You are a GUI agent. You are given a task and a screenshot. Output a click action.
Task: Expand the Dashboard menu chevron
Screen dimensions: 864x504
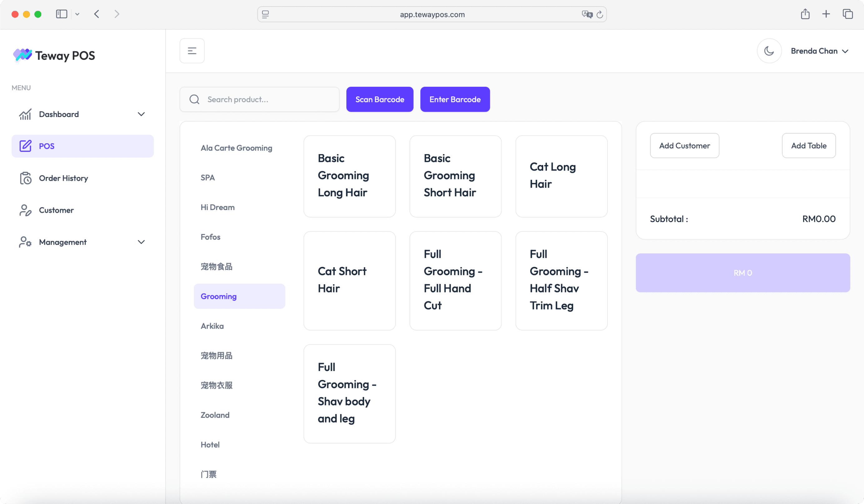[141, 114]
